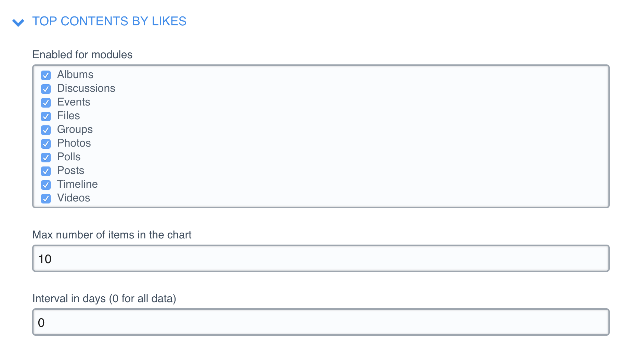The height and width of the screenshot is (359, 644).
Task: Uncheck the Discussions checkbox
Action: click(x=46, y=89)
